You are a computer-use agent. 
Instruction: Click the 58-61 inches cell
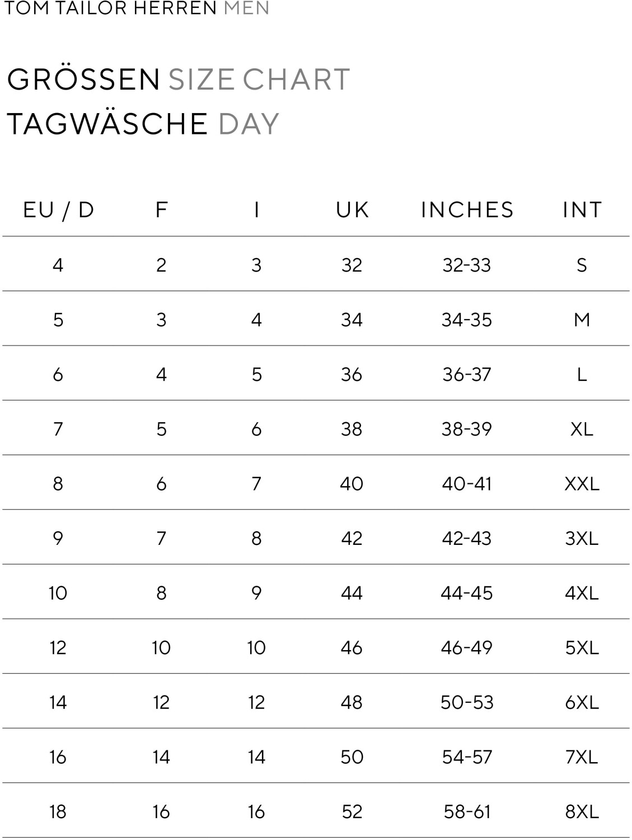[466, 811]
